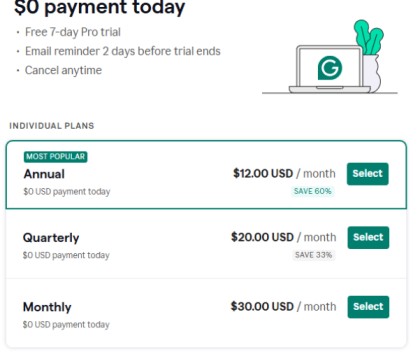Click the Email reminder bullet text

pyautogui.click(x=123, y=51)
